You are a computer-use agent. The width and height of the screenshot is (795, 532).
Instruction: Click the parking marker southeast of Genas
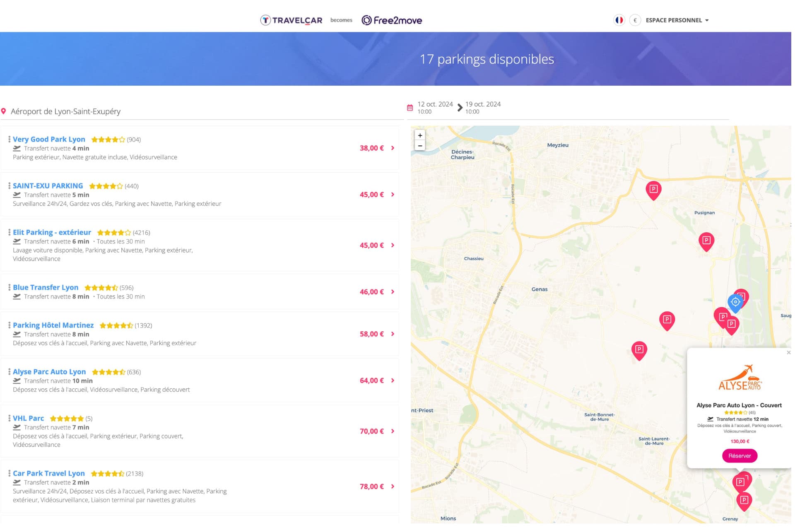click(x=667, y=320)
